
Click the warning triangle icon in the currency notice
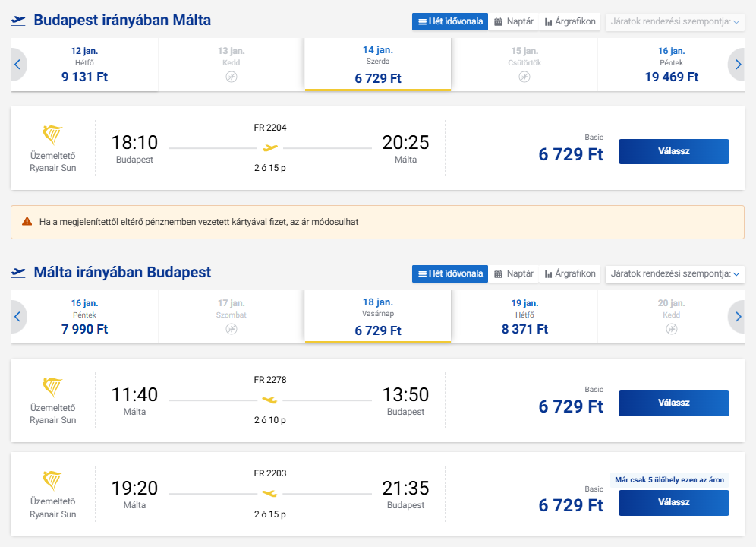point(27,222)
